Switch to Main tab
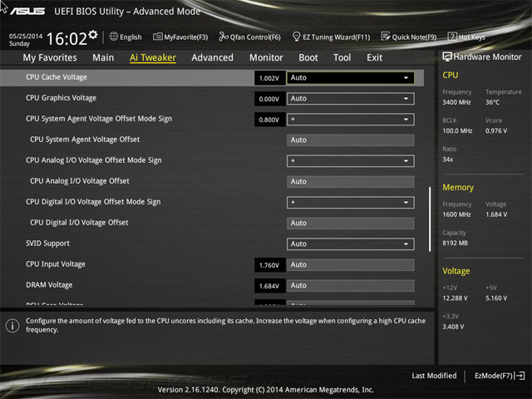532x399 pixels. coord(103,57)
